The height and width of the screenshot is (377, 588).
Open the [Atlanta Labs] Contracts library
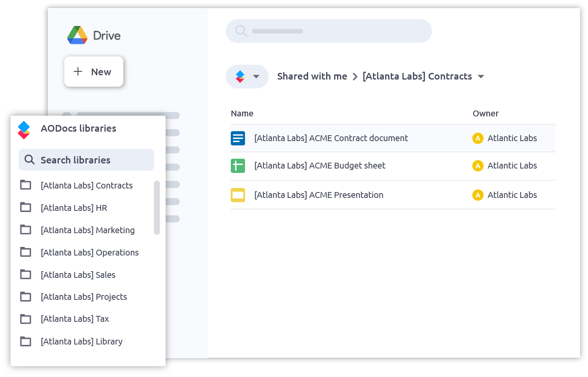[87, 185]
